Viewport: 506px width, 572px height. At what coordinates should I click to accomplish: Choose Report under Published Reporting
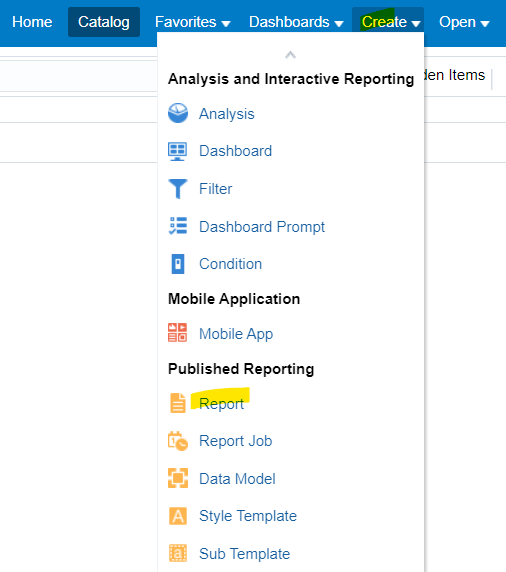pyautogui.click(x=221, y=403)
